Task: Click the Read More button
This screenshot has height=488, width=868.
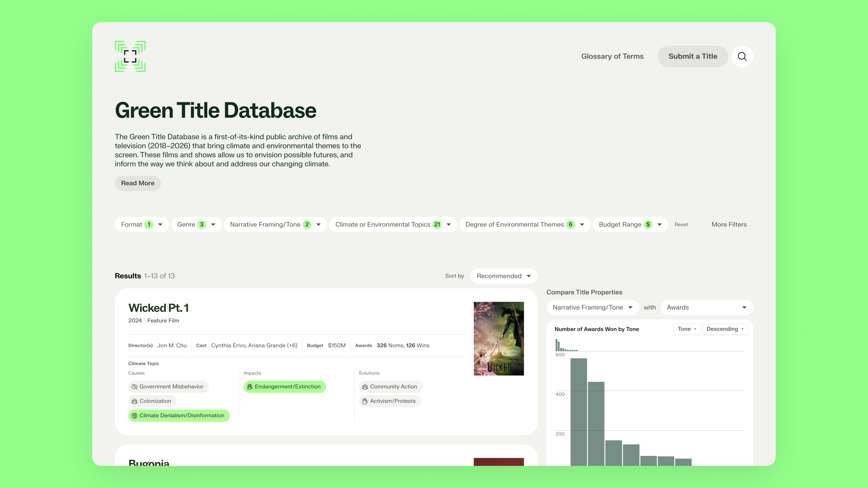Action: point(138,183)
